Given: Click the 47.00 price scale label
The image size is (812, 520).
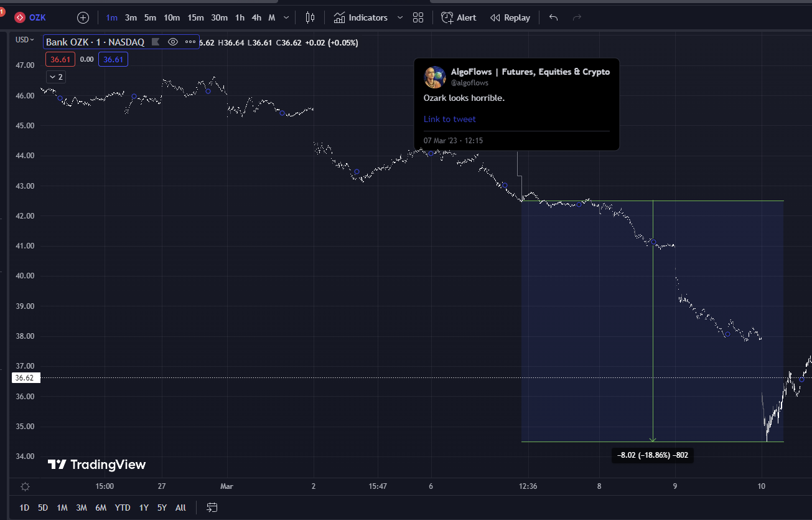Looking at the screenshot, I should [25, 65].
